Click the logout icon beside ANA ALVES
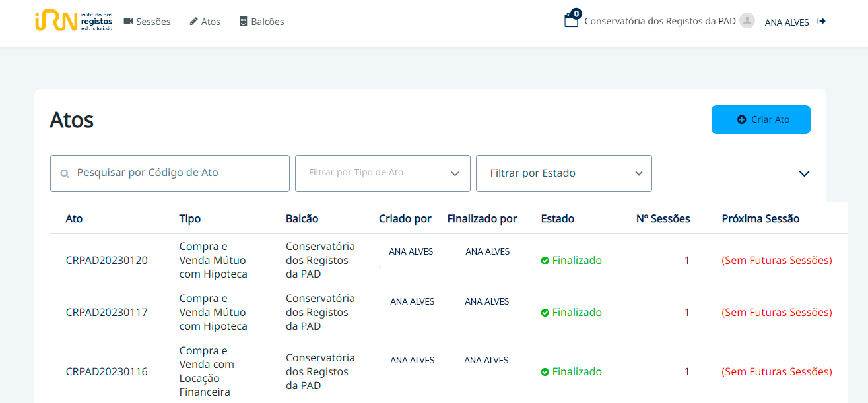This screenshot has height=403, width=868. click(x=821, y=21)
